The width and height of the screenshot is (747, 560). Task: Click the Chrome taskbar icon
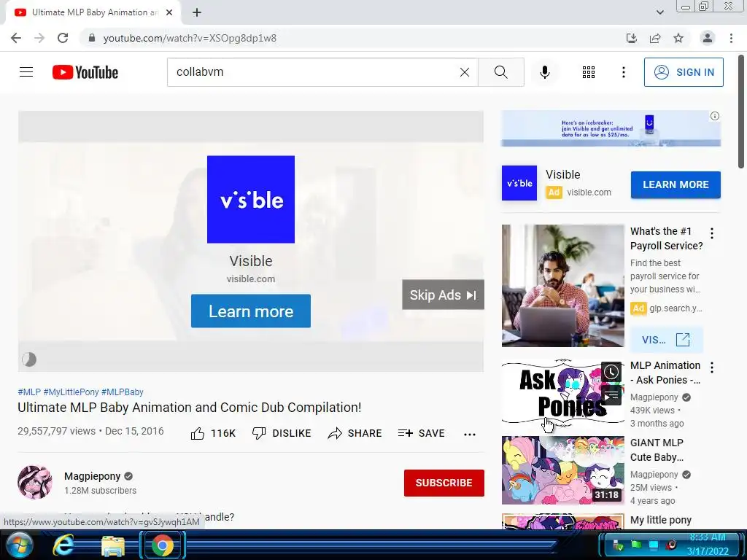coord(163,545)
